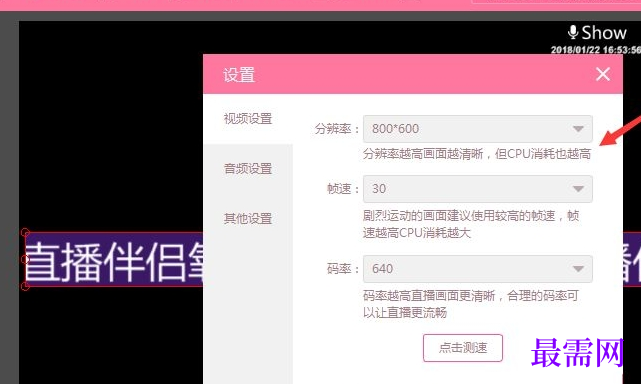Click the 帧速 label
The height and width of the screenshot is (384, 643).
click(343, 189)
